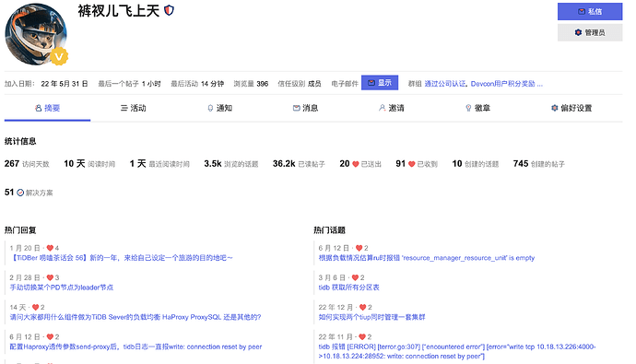
Task: Click the 热门话题 section heading
Action: (x=329, y=230)
